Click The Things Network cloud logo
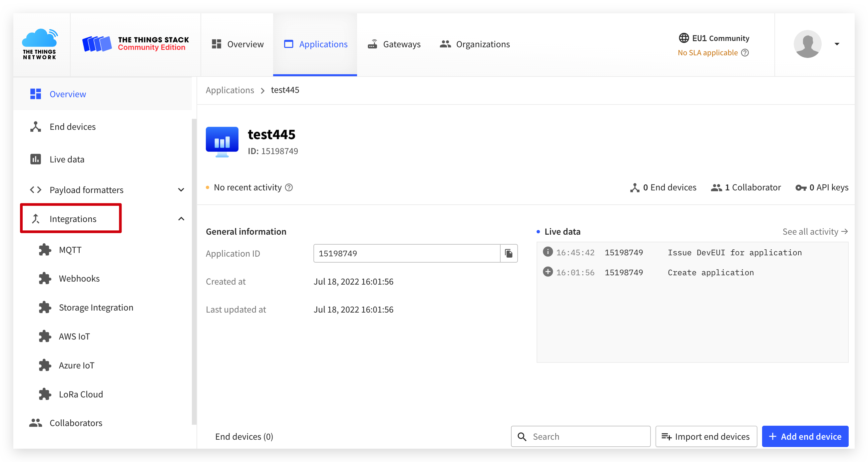 [x=40, y=44]
